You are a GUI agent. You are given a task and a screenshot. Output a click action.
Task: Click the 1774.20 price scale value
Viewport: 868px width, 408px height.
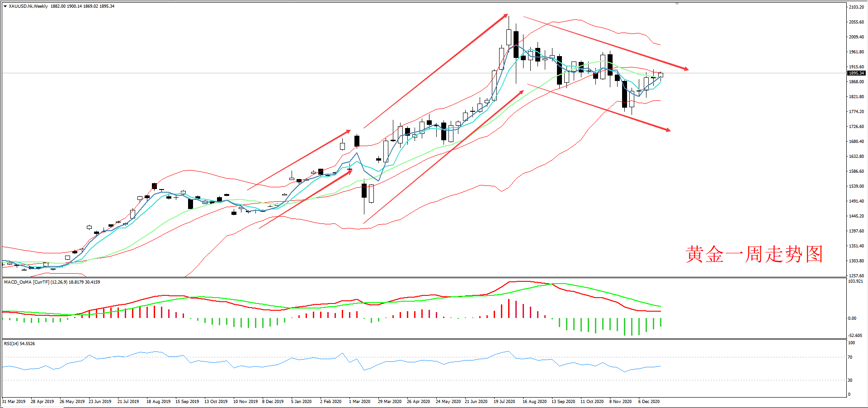[x=856, y=112]
